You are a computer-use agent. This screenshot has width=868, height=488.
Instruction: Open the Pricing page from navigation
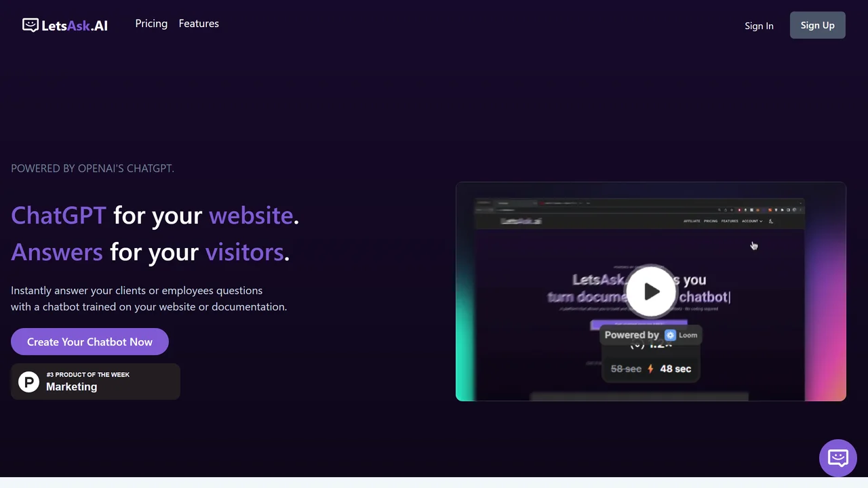point(151,24)
